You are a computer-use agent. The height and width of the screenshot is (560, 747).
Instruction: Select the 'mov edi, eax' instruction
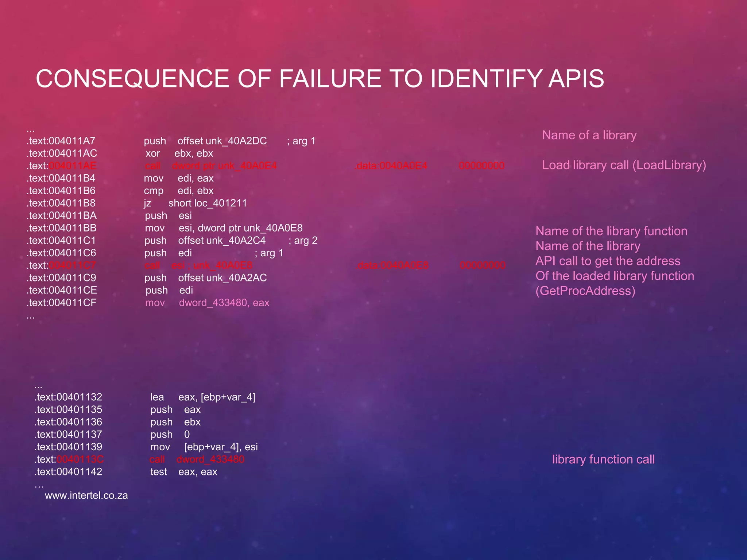tap(179, 178)
